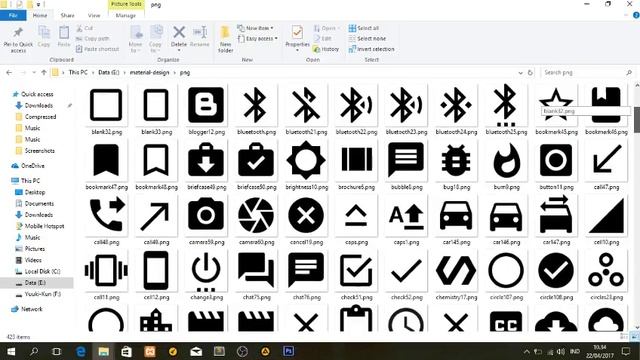Select the cancel19.png file

tap(306, 220)
